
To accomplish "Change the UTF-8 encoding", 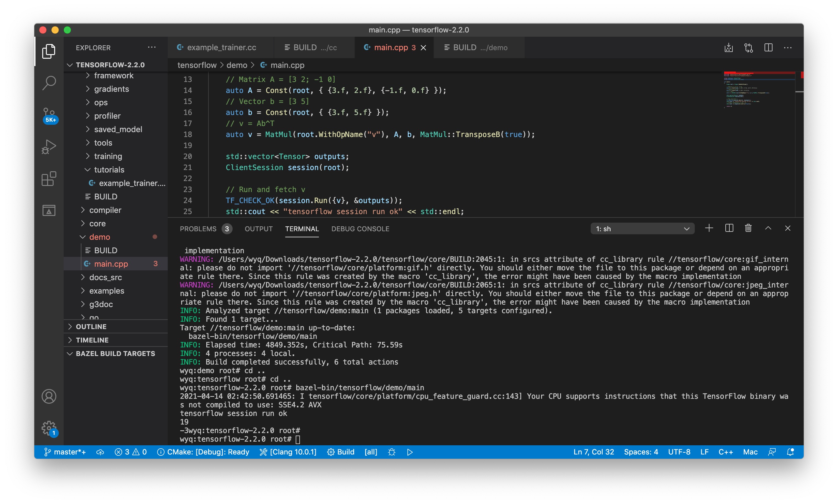I will 679,452.
